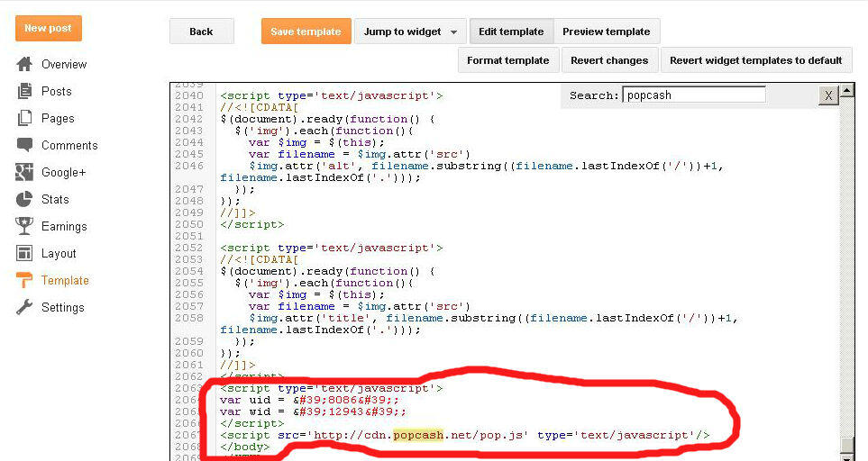Open the Earnings page
The image size is (868, 461).
click(x=64, y=226)
